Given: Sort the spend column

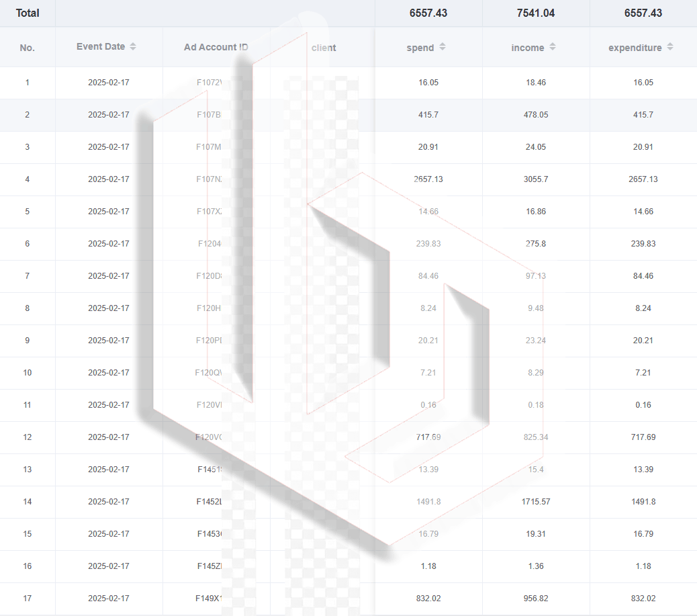Looking at the screenshot, I should [443, 47].
